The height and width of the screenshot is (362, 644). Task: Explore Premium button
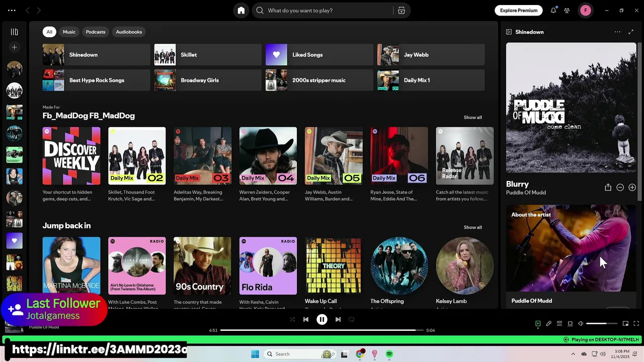click(x=519, y=11)
